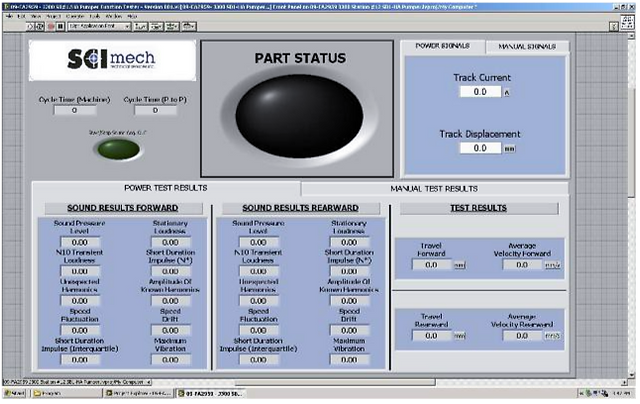Click forward Unexpected Harmonics value
Image resolution: width=640 pixels, height=404 pixels.
click(x=80, y=301)
